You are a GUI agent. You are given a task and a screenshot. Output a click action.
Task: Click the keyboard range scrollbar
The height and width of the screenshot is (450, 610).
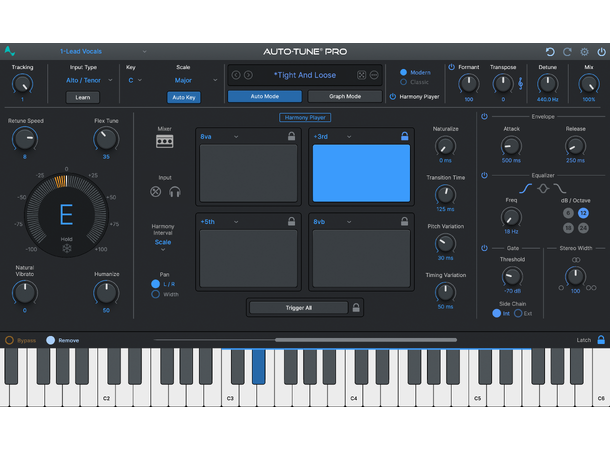click(x=366, y=340)
